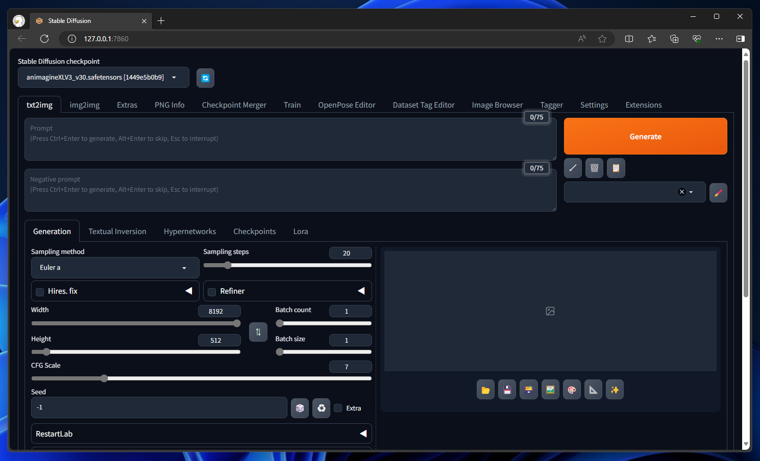The width and height of the screenshot is (760, 461).
Task: Clear selected styles with the X icon
Action: click(681, 192)
